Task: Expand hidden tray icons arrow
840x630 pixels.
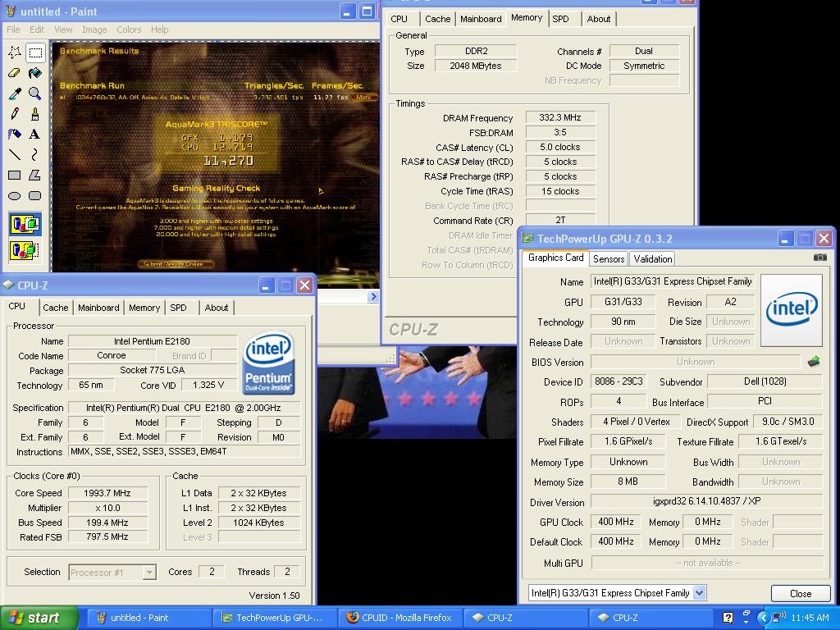Action: (764, 618)
